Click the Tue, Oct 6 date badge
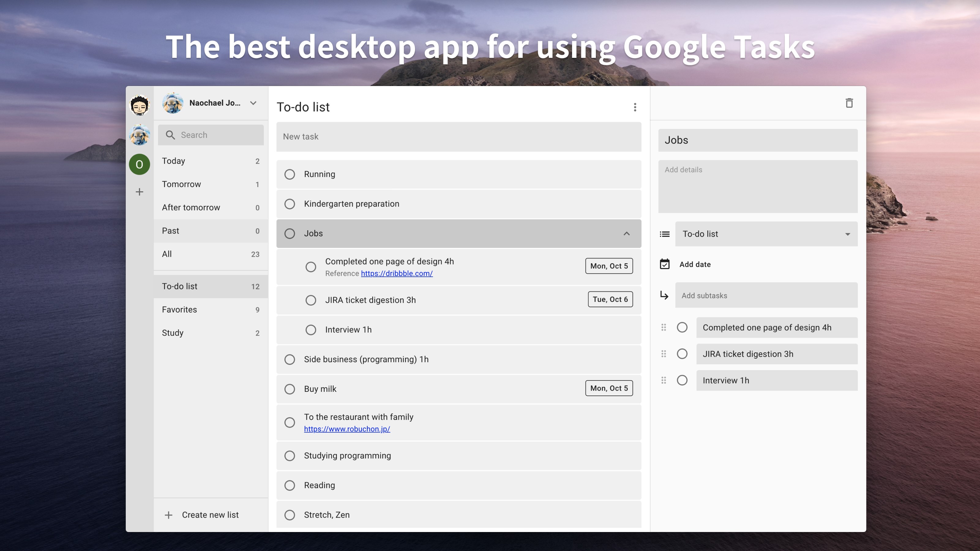 pyautogui.click(x=610, y=299)
